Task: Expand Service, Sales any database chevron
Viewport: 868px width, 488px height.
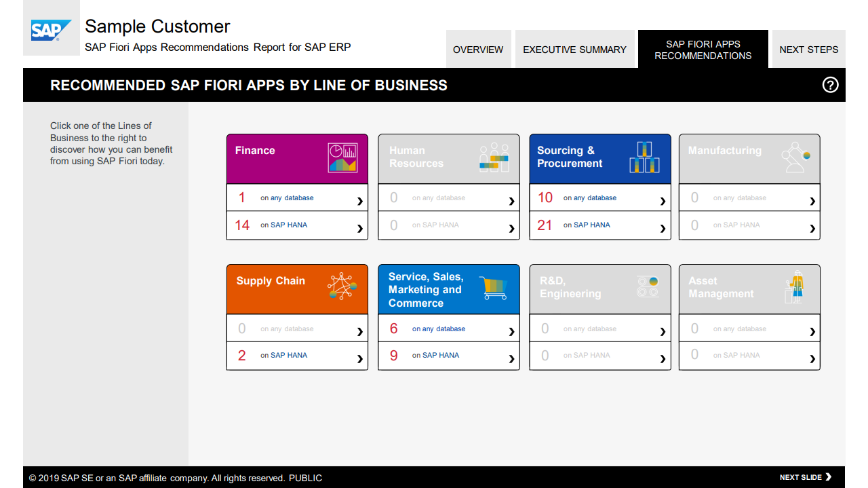Action: [x=511, y=332]
